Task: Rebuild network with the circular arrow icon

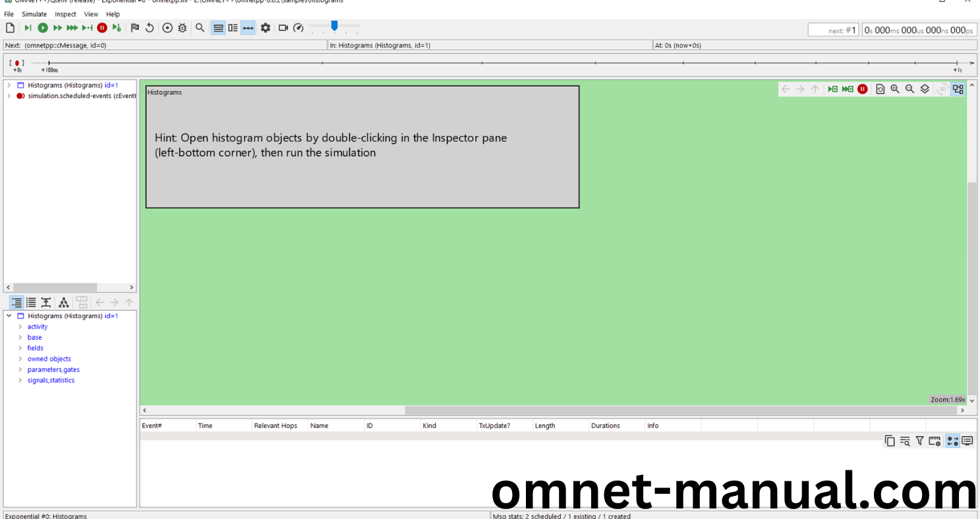Action: click(150, 28)
